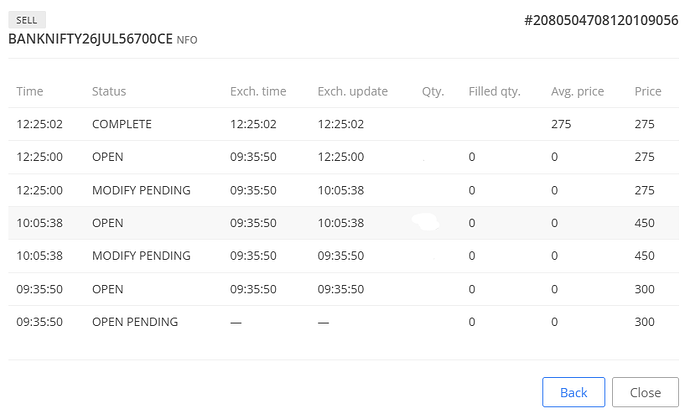Image resolution: width=690 pixels, height=419 pixels.
Task: Click the order ID number
Action: 601,20
